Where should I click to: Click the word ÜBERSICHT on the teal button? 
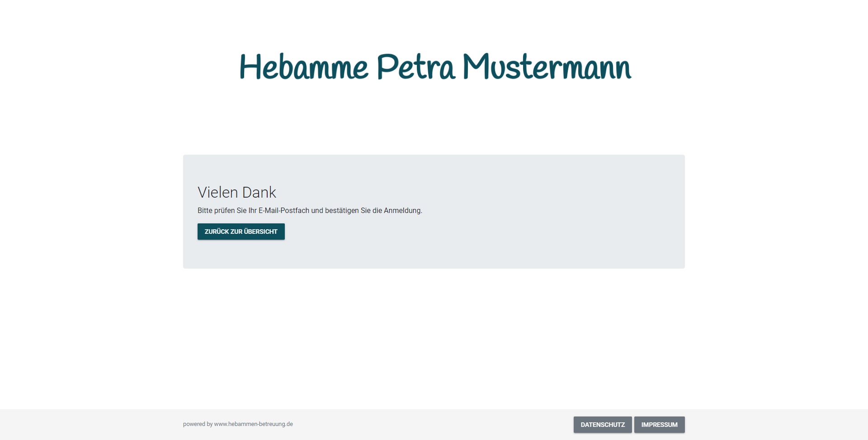tap(261, 232)
